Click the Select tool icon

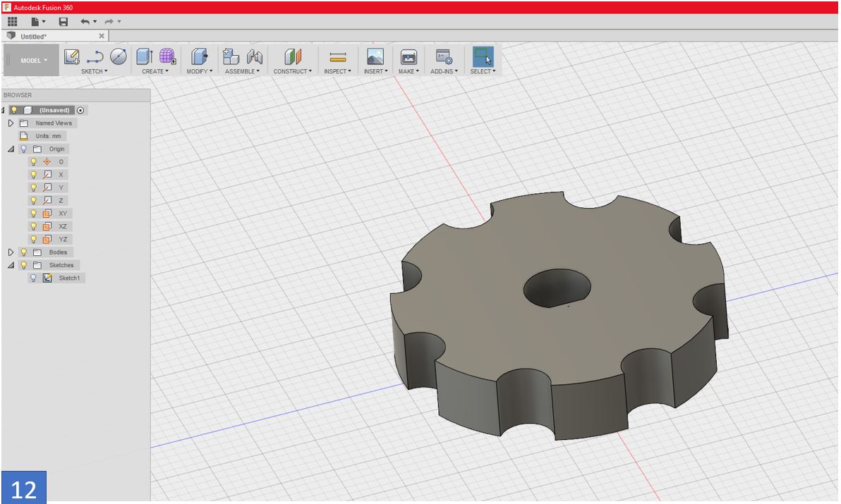pyautogui.click(x=483, y=57)
